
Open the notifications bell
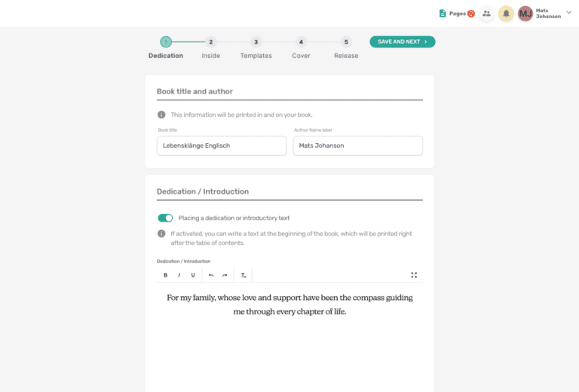(506, 14)
